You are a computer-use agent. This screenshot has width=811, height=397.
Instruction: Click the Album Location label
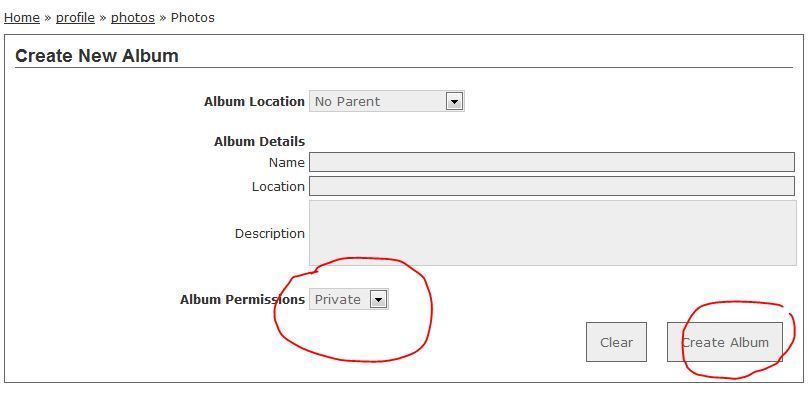pyautogui.click(x=254, y=102)
